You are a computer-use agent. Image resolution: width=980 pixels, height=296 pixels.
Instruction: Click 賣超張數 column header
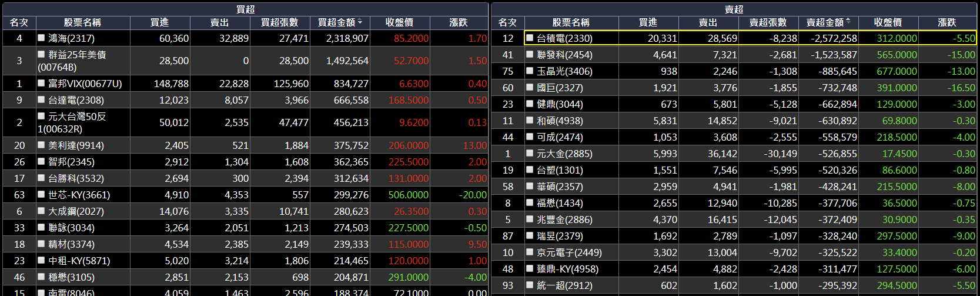[768, 22]
